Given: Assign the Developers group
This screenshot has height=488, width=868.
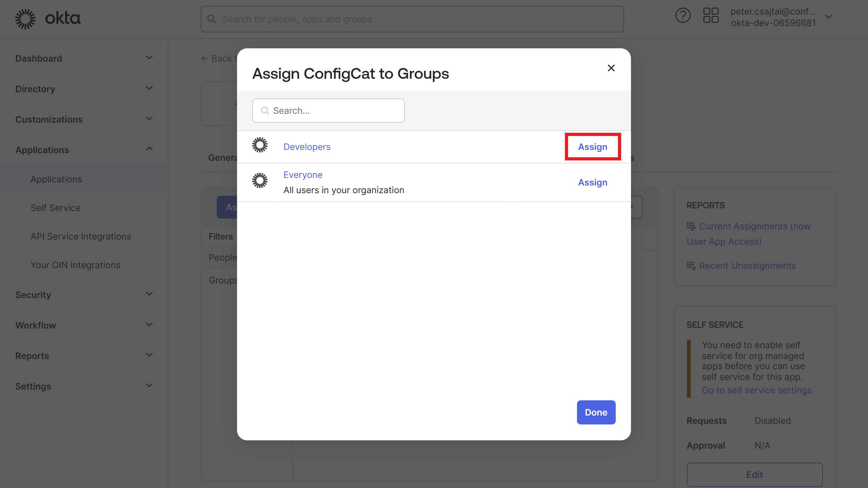Looking at the screenshot, I should pyautogui.click(x=592, y=146).
